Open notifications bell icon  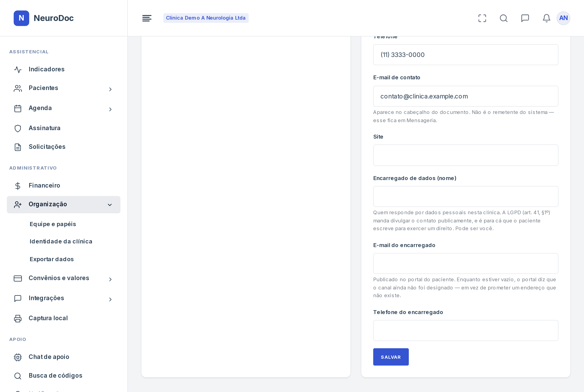pos(546,18)
